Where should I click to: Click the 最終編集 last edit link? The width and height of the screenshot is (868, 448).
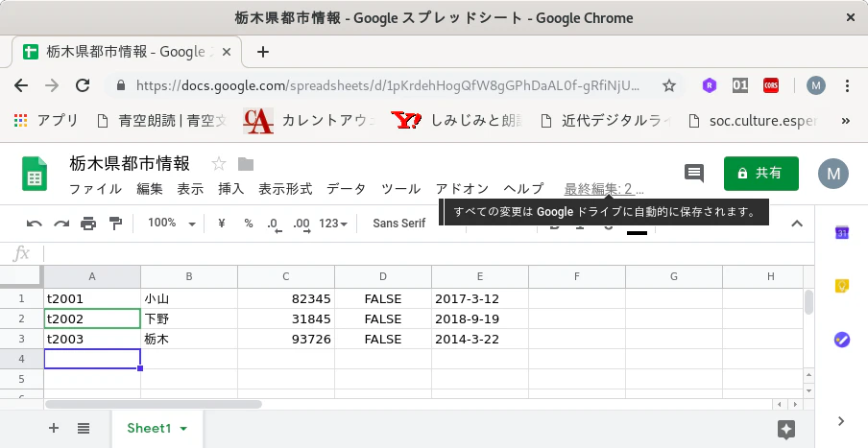604,189
